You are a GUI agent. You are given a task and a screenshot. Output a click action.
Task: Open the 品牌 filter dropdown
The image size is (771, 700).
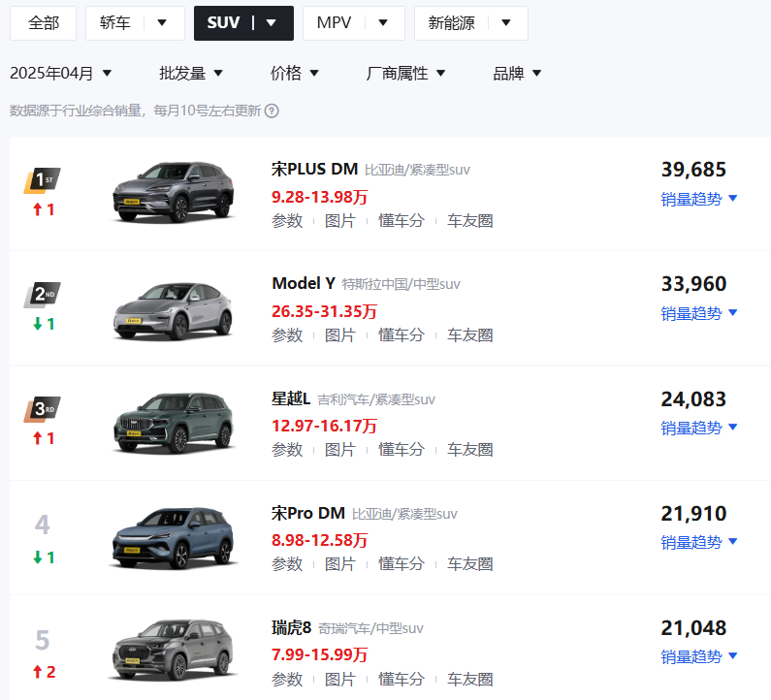coord(517,74)
